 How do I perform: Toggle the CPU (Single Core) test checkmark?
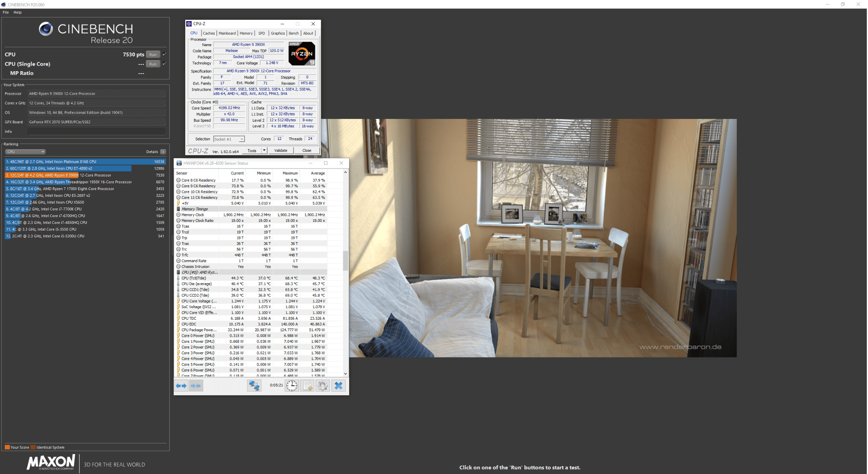(165, 64)
